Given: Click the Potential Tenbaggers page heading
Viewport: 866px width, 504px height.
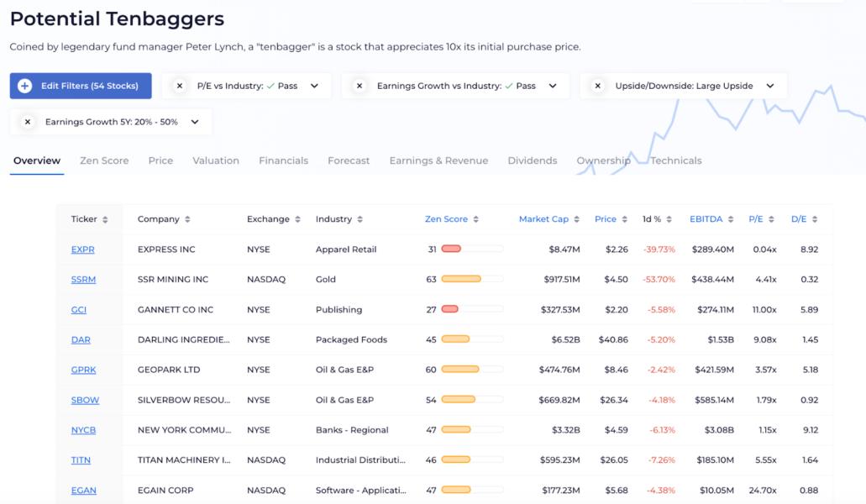Looking at the screenshot, I should point(117,19).
